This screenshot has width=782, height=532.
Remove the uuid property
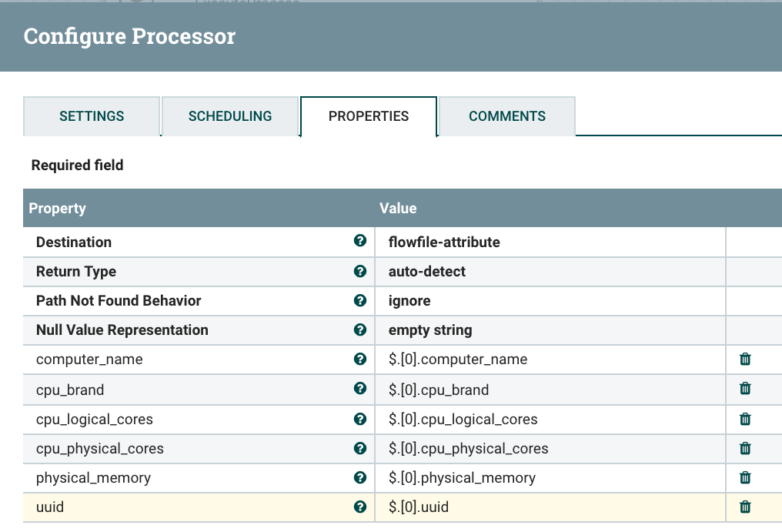[x=744, y=507]
